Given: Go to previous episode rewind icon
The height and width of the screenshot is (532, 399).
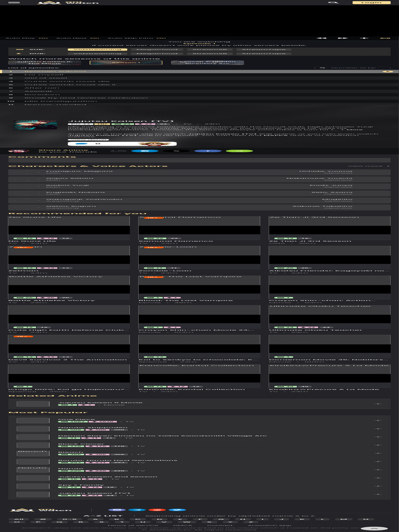Looking at the screenshot, I should (321, 38).
